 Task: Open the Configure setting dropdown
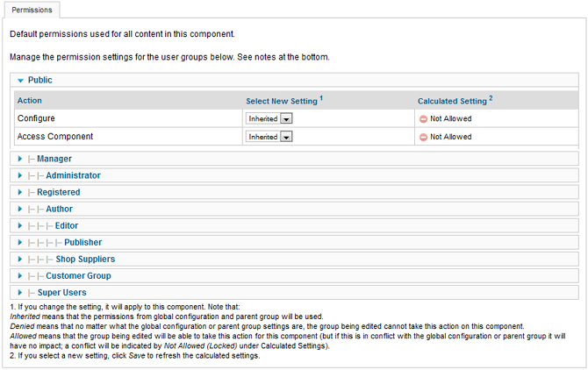269,118
